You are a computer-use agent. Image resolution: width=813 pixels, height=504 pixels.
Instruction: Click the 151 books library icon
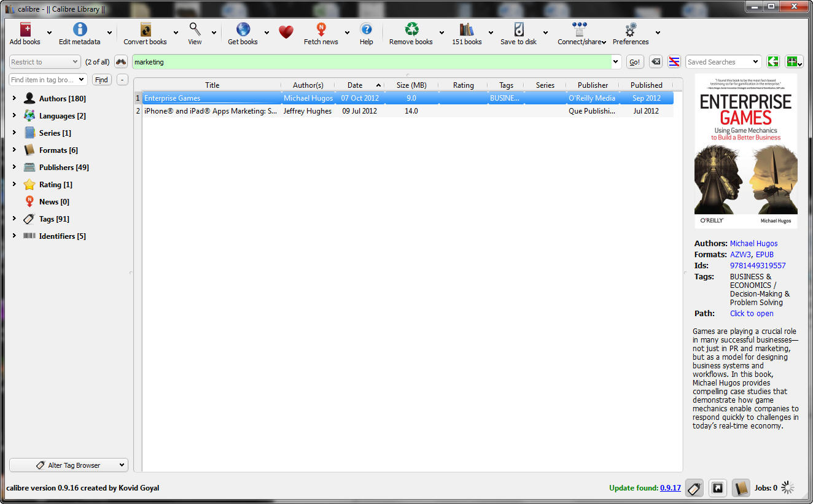pos(467,29)
